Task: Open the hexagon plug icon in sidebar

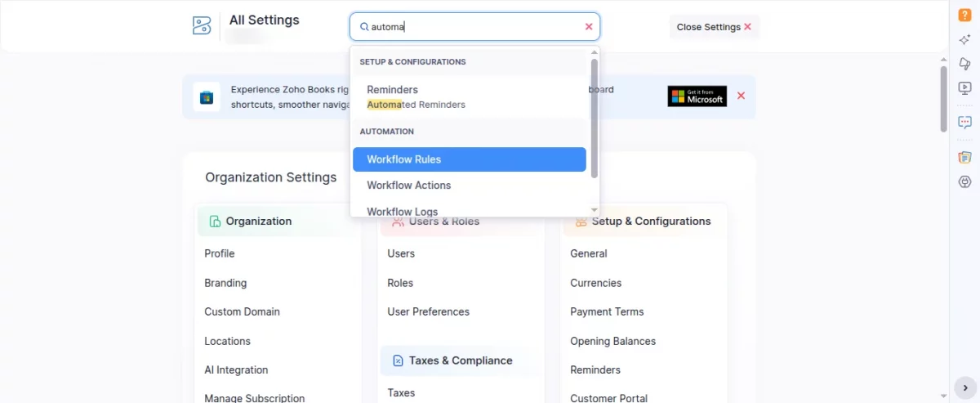Action: pyautogui.click(x=964, y=181)
